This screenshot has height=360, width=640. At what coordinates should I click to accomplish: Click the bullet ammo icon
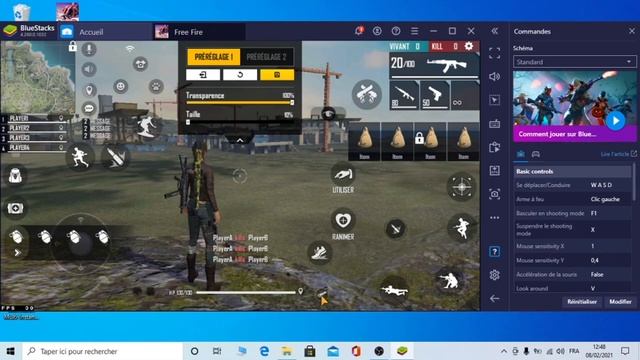tap(116, 157)
